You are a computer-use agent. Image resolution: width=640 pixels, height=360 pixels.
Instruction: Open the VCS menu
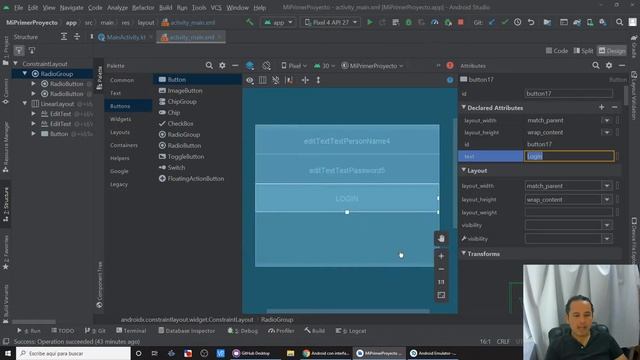coord(216,7)
